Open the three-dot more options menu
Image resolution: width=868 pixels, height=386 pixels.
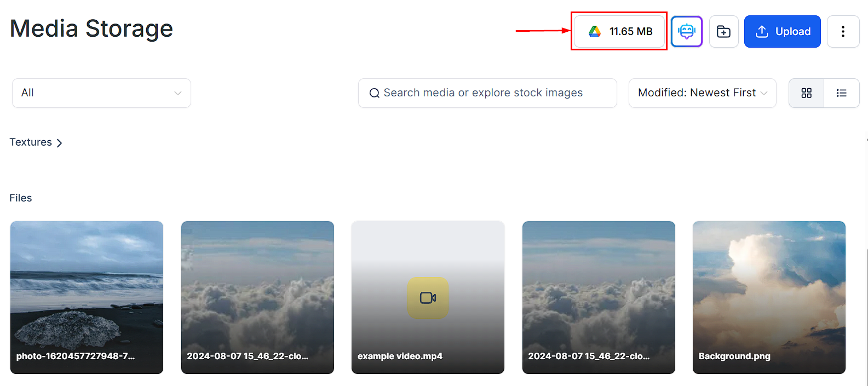(x=843, y=32)
